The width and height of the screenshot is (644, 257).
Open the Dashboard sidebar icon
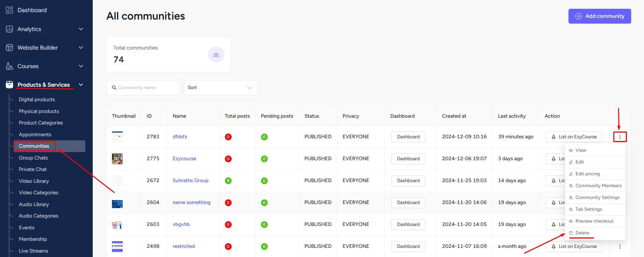click(x=9, y=10)
